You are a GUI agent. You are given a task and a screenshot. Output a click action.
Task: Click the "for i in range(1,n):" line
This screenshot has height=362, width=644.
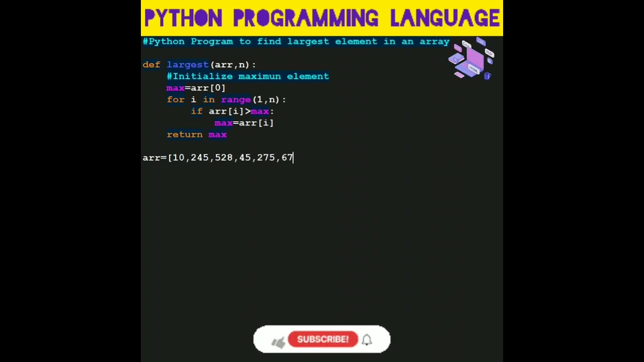pos(226,100)
